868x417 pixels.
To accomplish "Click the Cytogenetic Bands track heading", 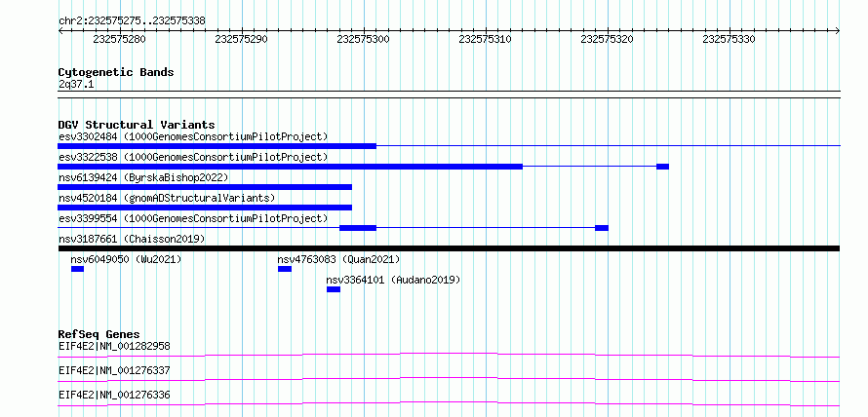I will [x=116, y=72].
